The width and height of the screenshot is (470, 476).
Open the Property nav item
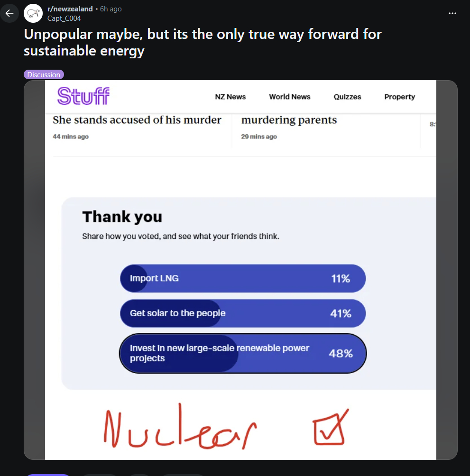(x=399, y=97)
